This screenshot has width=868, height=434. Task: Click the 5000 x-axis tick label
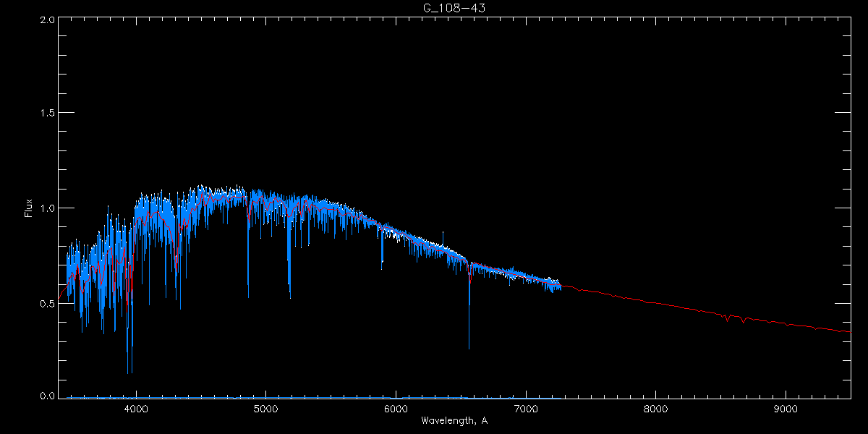coord(265,409)
